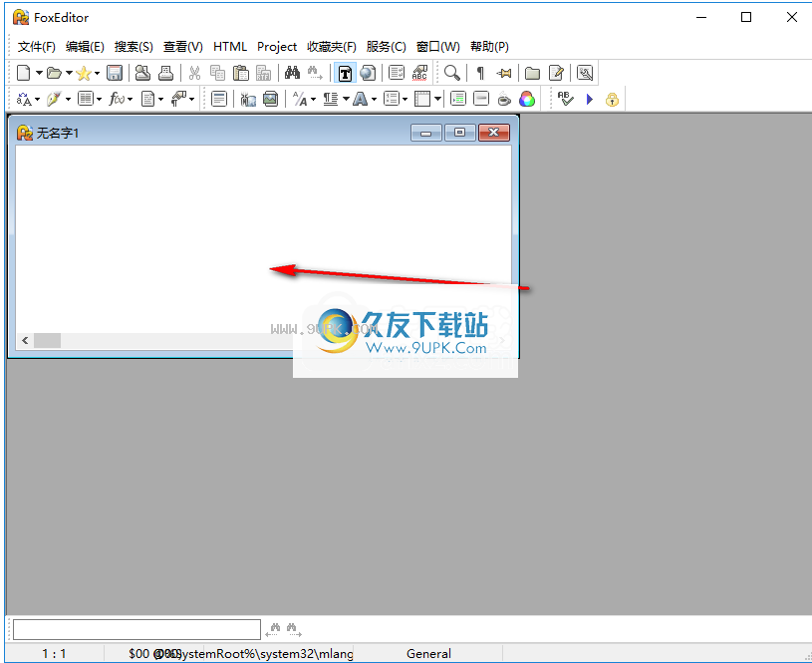
Task: Expand the paragraph alignment dropdown arrow
Action: pyautogui.click(x=346, y=99)
